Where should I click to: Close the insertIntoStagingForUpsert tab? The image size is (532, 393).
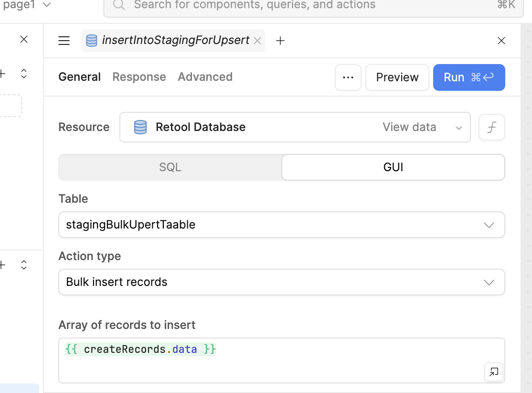(257, 41)
